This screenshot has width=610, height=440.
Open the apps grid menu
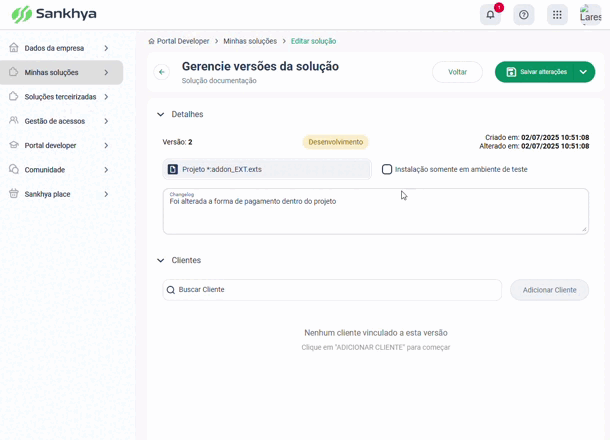pyautogui.click(x=557, y=15)
